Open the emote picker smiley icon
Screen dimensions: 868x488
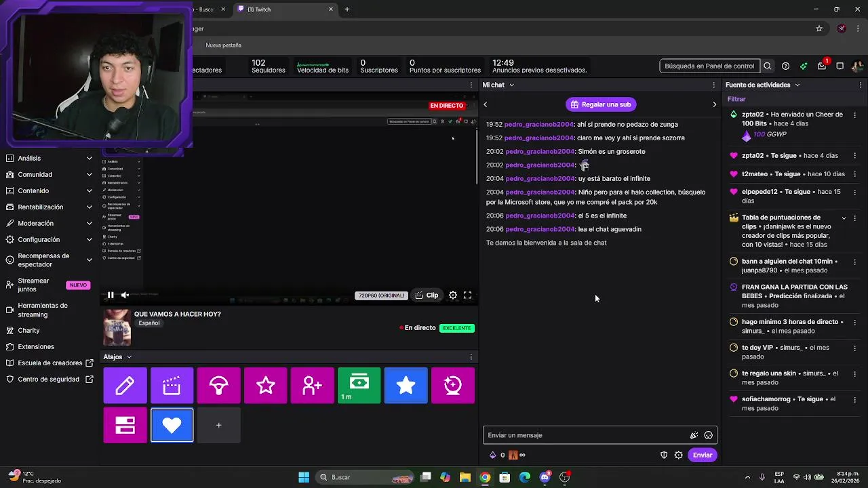(708, 435)
